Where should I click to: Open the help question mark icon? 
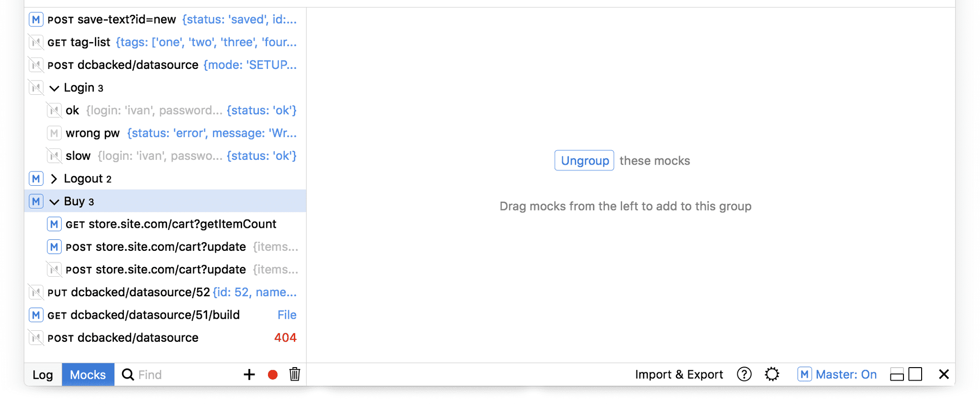[x=744, y=374]
